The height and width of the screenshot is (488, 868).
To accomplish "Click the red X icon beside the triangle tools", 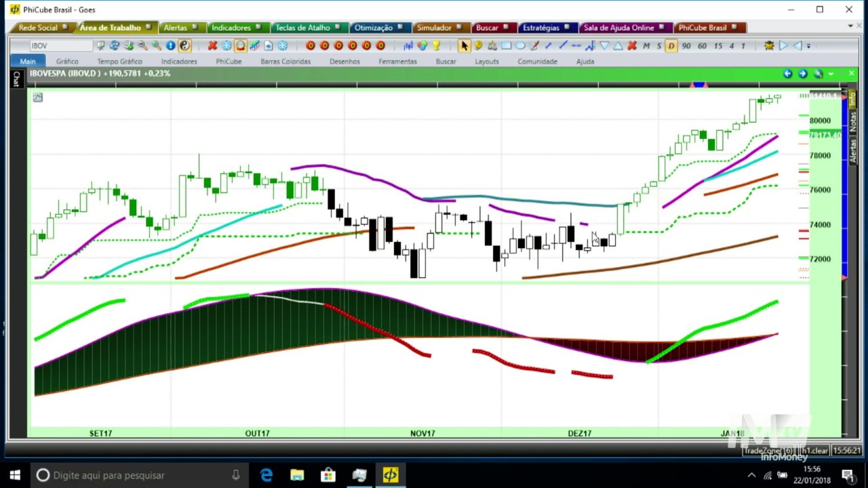I will point(632,45).
